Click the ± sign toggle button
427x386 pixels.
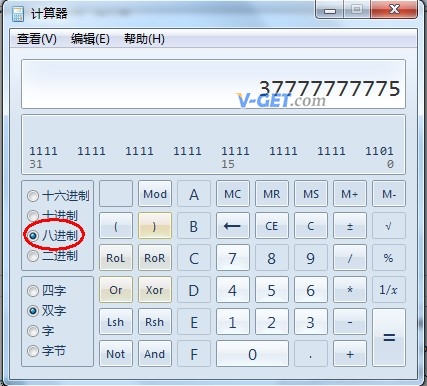[350, 226]
